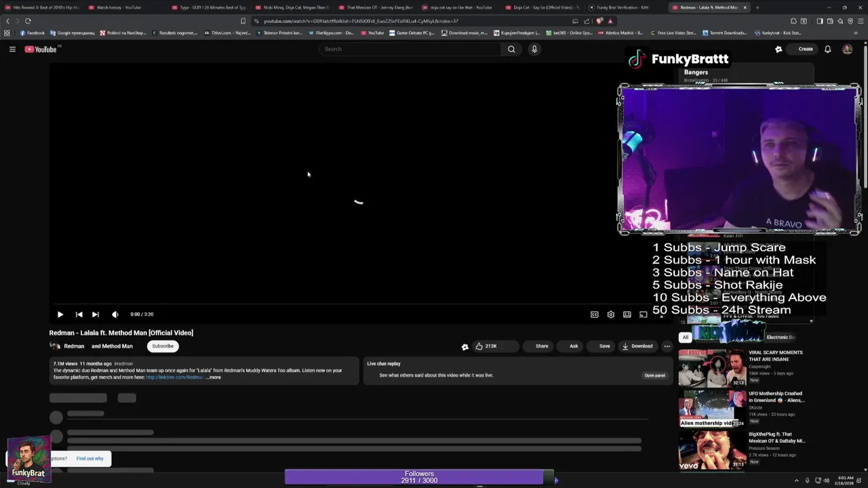Open the Free Live Video Stre... bookmark
The height and width of the screenshot is (488, 868).
click(673, 33)
